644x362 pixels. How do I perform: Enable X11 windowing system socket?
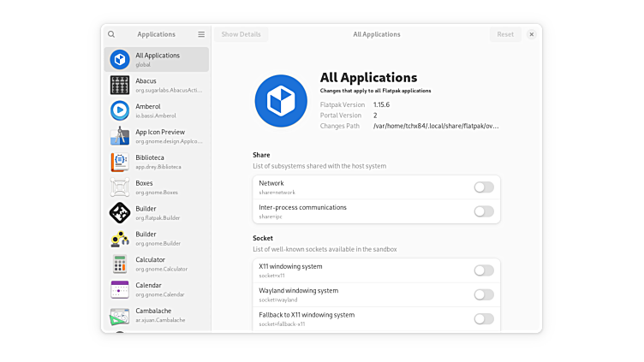(484, 270)
